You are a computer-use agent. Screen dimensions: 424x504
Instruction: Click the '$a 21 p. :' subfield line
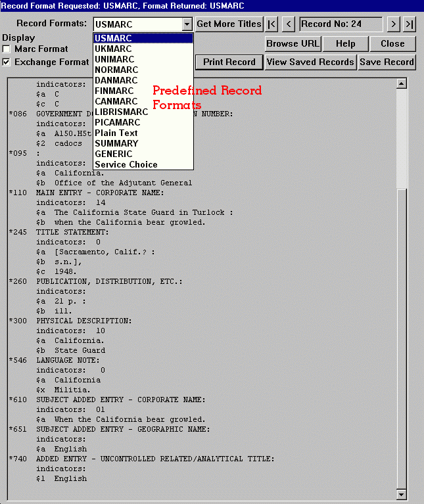(x=61, y=301)
